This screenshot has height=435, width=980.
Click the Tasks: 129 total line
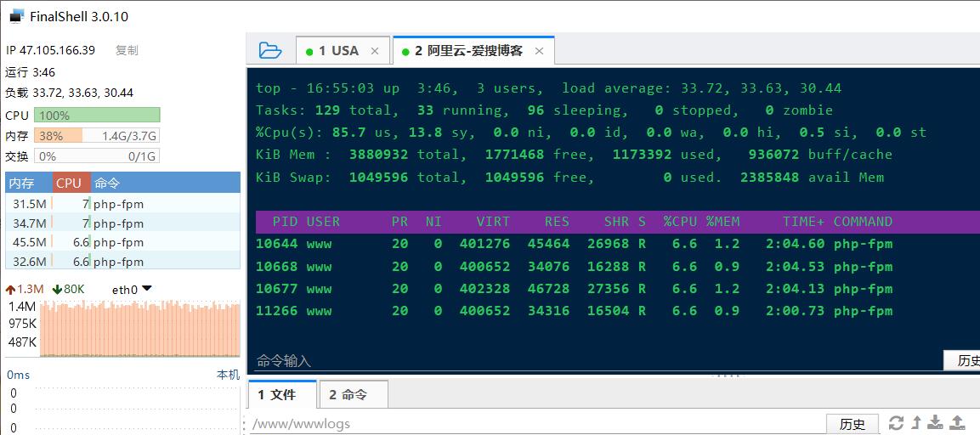point(544,110)
